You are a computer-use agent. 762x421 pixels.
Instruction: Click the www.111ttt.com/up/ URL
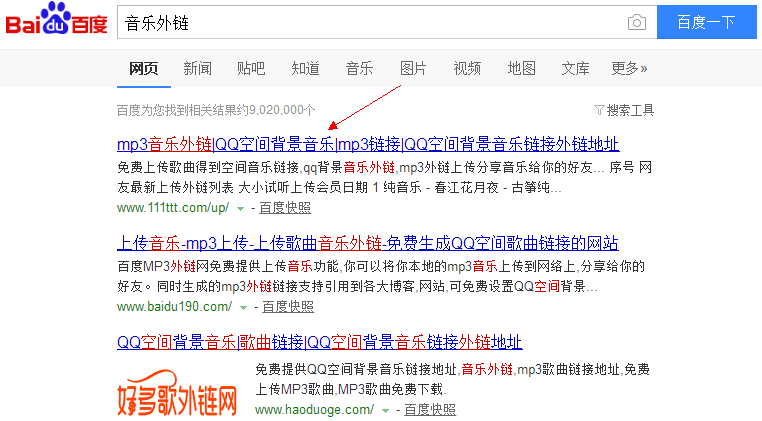[173, 208]
